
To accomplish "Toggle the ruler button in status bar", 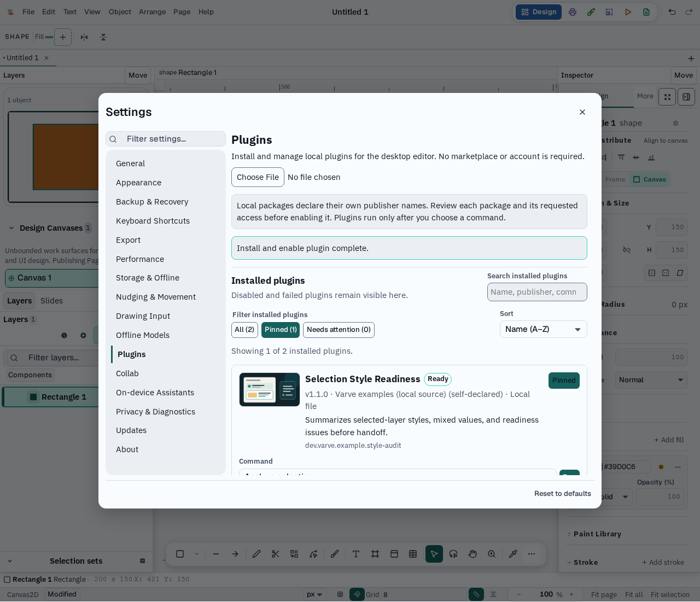I will [476, 594].
